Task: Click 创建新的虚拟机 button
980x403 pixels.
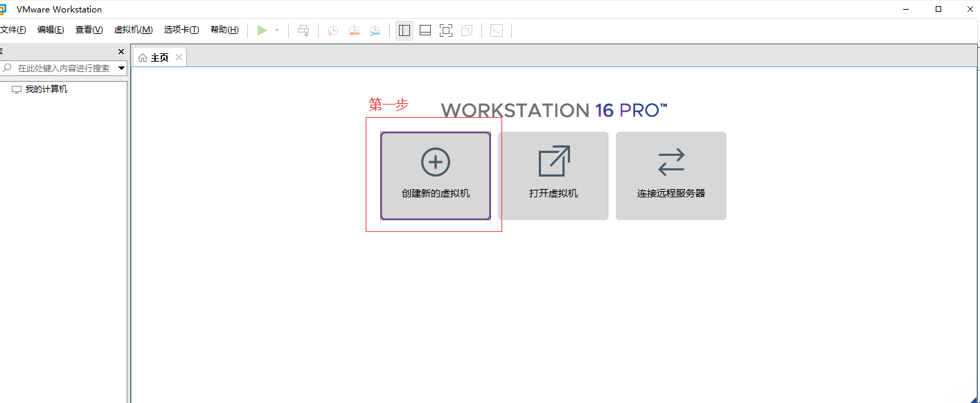Action: tap(436, 176)
